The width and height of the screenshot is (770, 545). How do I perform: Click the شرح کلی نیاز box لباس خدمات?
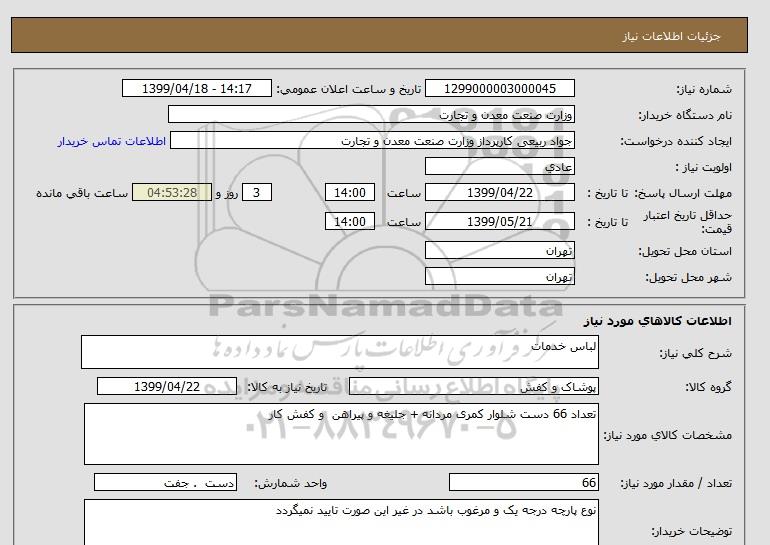[x=340, y=352]
